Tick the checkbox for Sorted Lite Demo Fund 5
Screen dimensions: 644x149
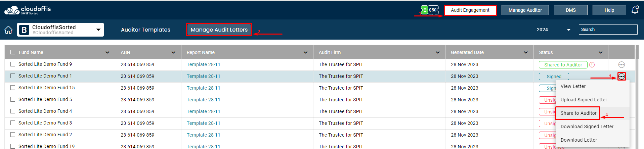(x=13, y=99)
